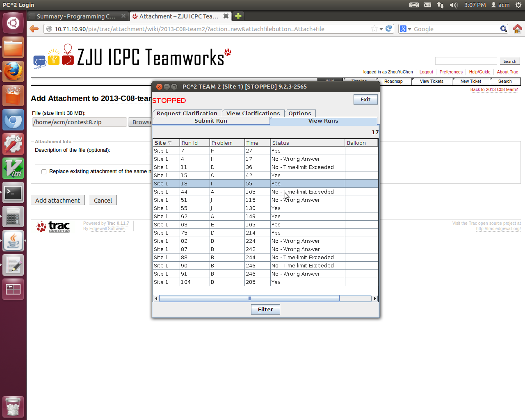Image resolution: width=525 pixels, height=420 pixels.
Task: Open new browser tab with plus icon
Action: click(x=238, y=16)
